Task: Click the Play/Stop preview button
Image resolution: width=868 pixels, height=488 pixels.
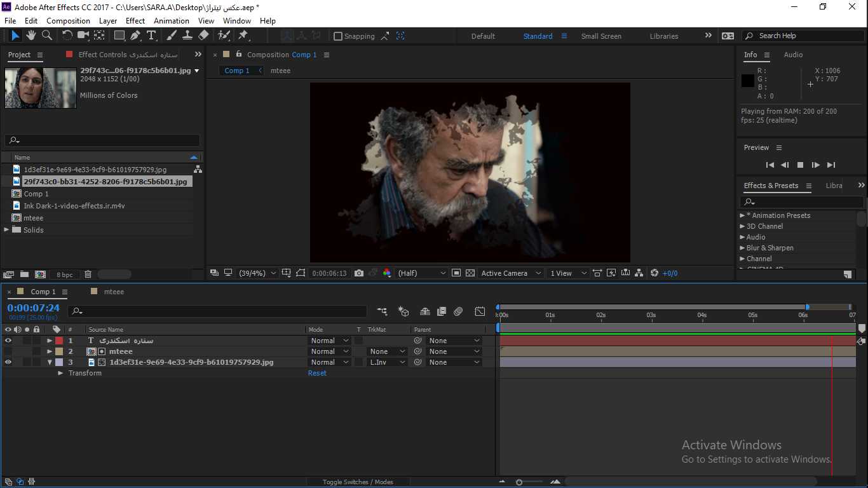Action: (801, 165)
